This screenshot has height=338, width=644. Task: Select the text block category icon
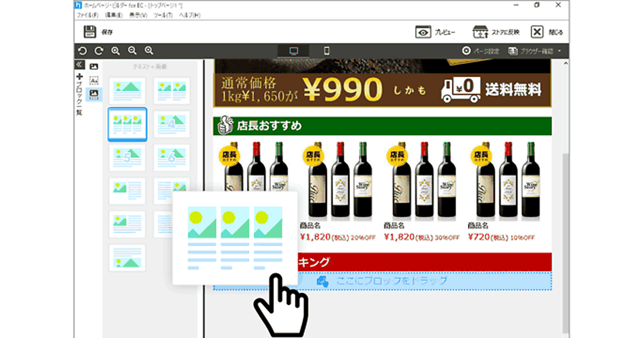point(94,80)
